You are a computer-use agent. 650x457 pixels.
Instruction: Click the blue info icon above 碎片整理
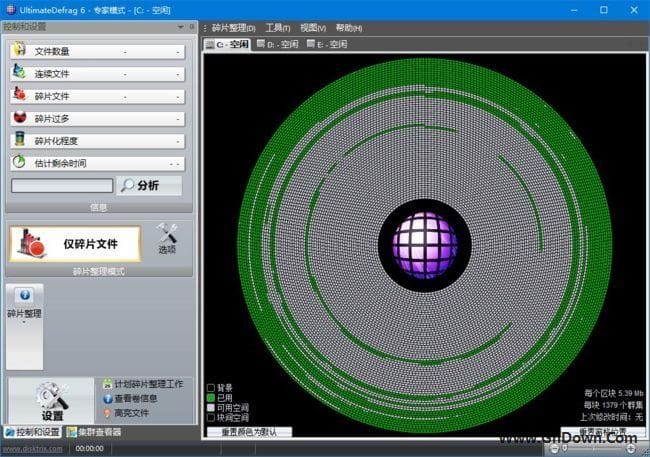coord(24,295)
